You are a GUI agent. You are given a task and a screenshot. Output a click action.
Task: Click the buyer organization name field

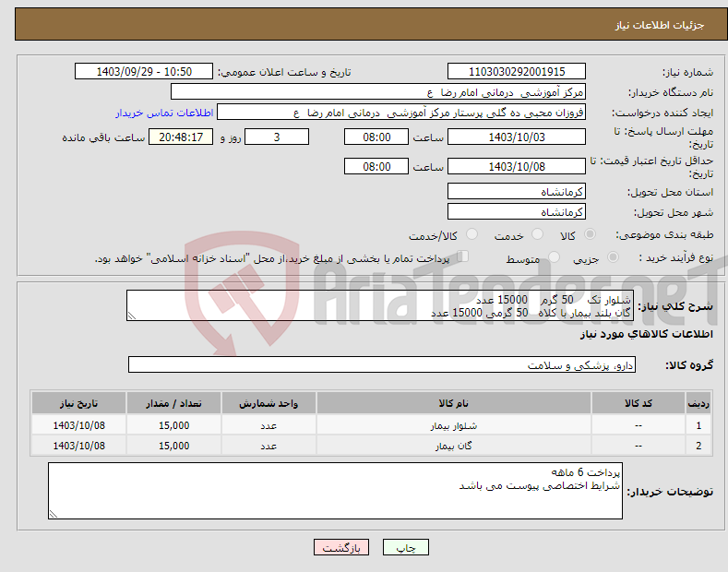(x=378, y=92)
